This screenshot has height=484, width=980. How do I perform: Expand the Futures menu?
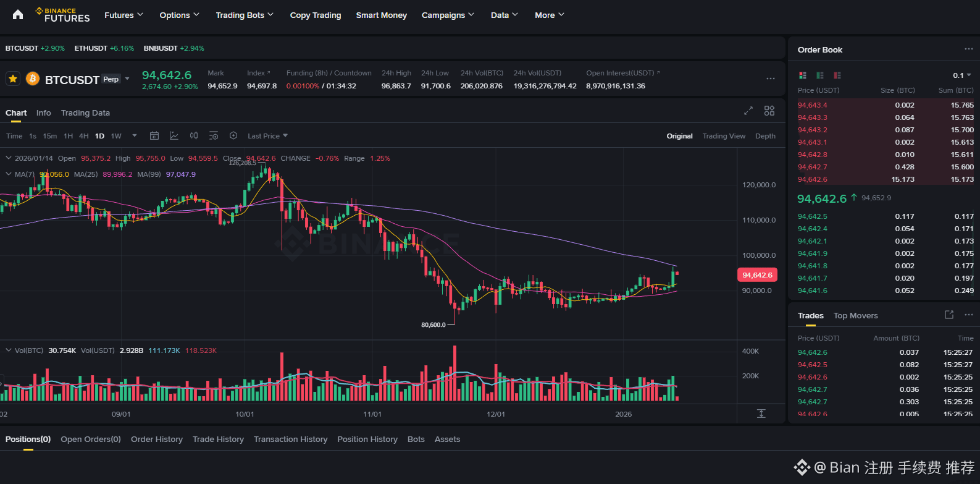(x=124, y=15)
